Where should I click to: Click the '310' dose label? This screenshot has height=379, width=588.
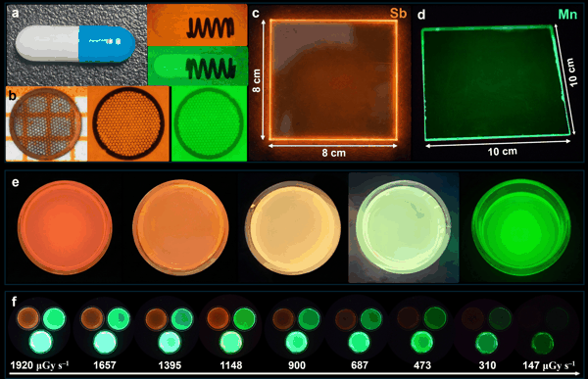pyautogui.click(x=487, y=365)
